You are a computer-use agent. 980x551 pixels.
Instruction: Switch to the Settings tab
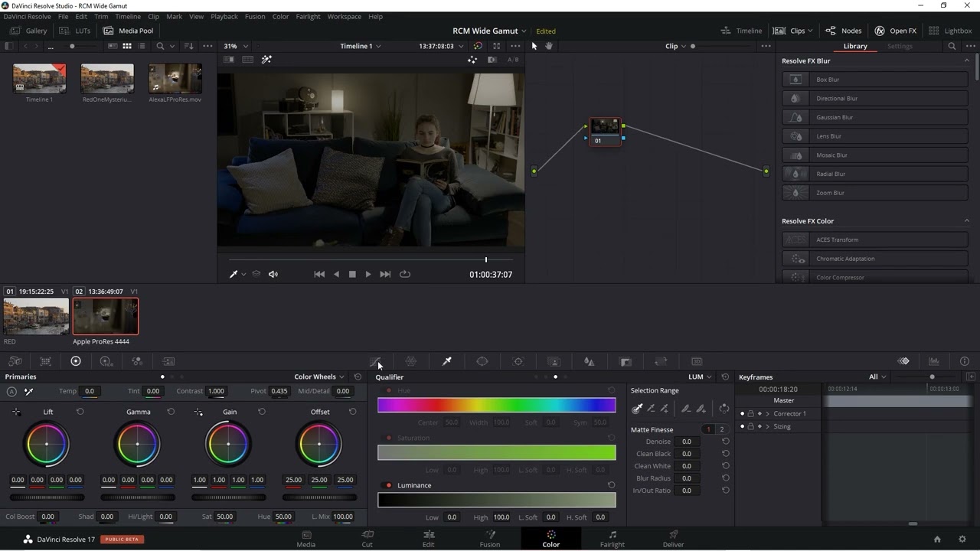click(900, 46)
